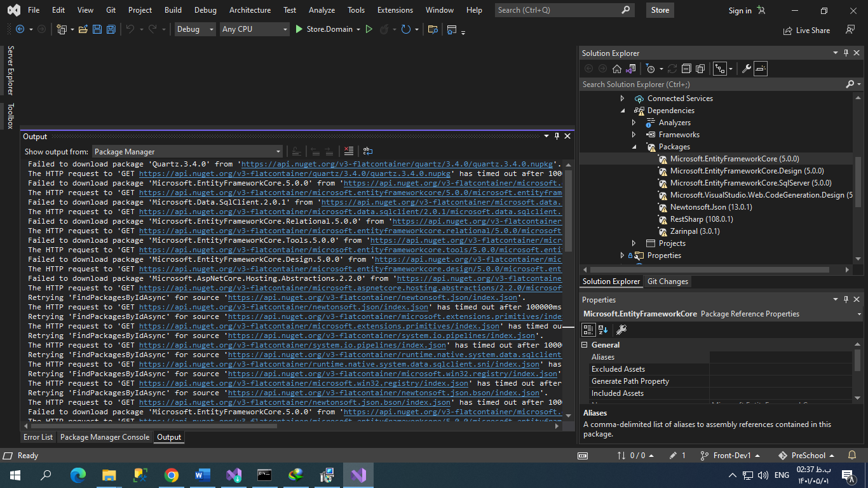Expand the Analyzers node
The width and height of the screenshot is (868, 488).
point(634,123)
